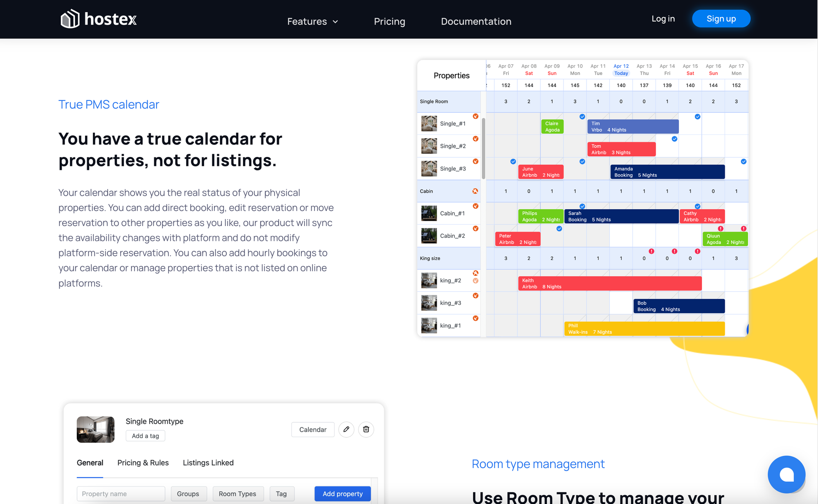The height and width of the screenshot is (504, 818).
Task: Click orange icon in Cabin header row
Action: pos(475,191)
